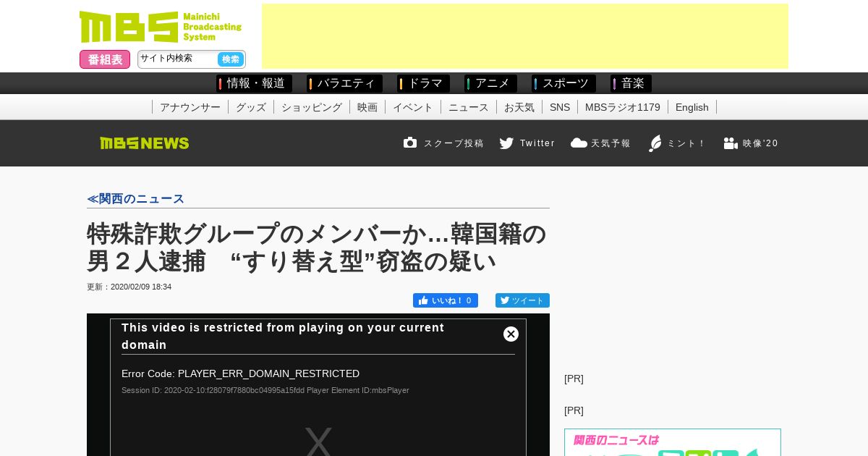The width and height of the screenshot is (868, 456).
Task: Click the cloud icon for 天気予報
Action: click(579, 143)
